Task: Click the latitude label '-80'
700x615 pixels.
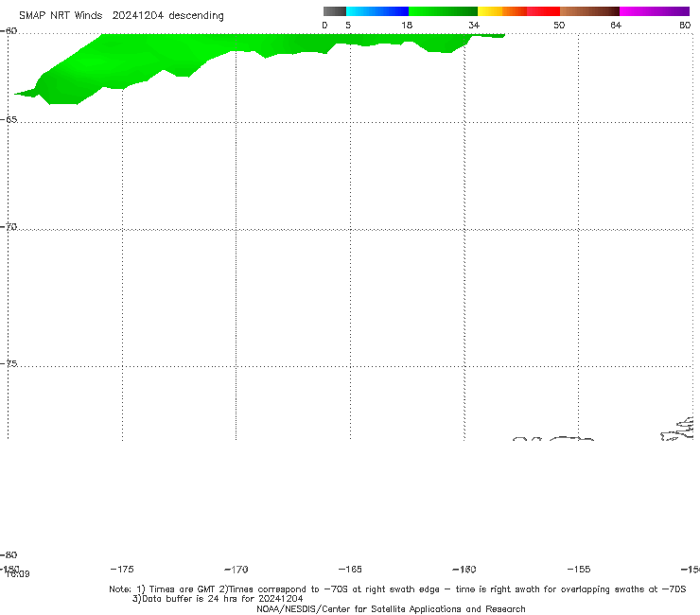Action: (9, 554)
